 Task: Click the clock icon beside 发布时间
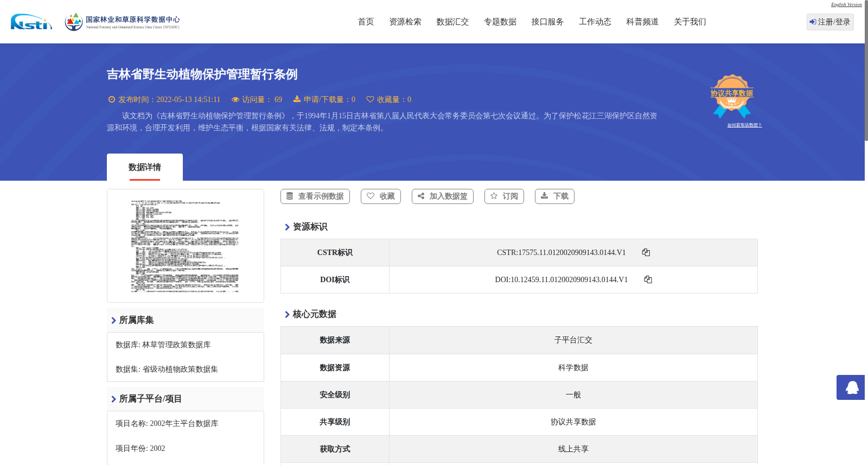[112, 99]
